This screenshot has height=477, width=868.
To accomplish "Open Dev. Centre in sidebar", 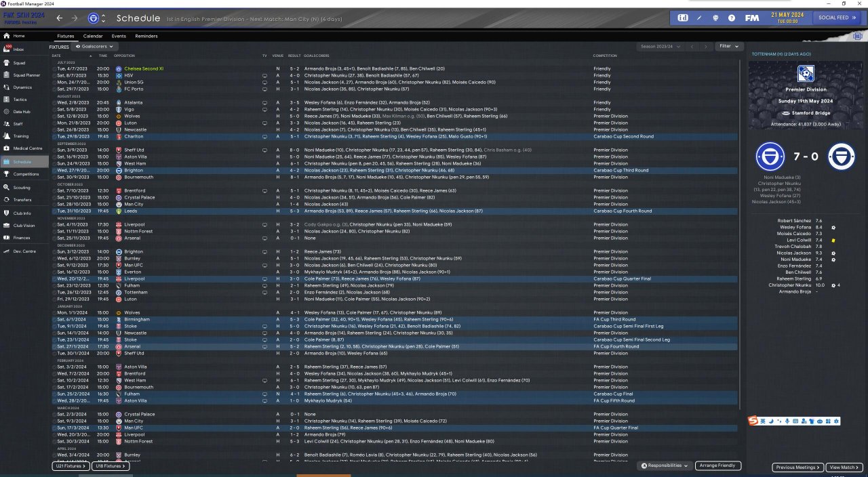I will click(24, 251).
